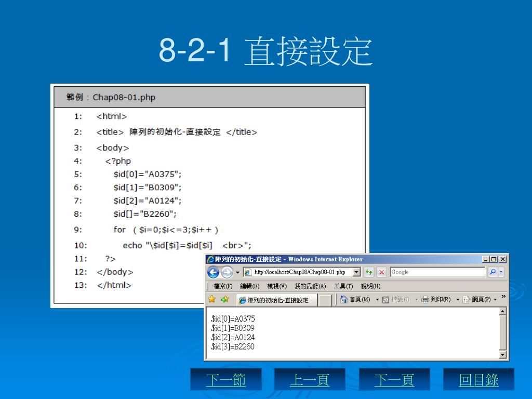
Task: Click code line 8 $id[]="B2260";
Action: (x=145, y=214)
